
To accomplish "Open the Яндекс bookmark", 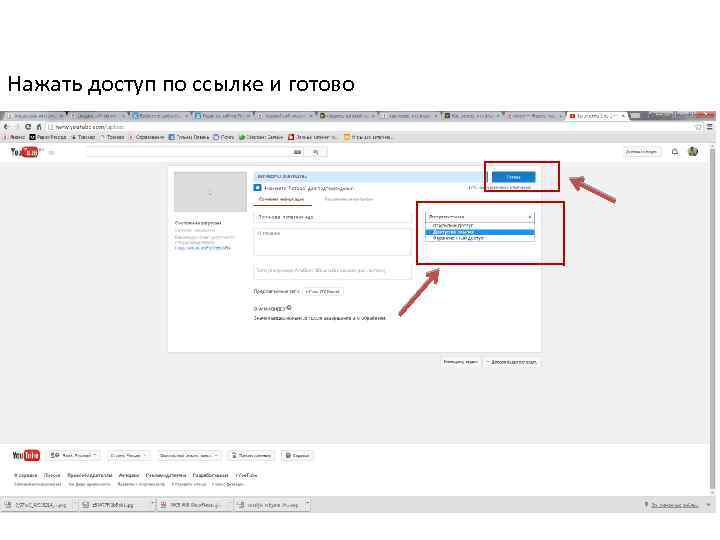I will (14, 137).
